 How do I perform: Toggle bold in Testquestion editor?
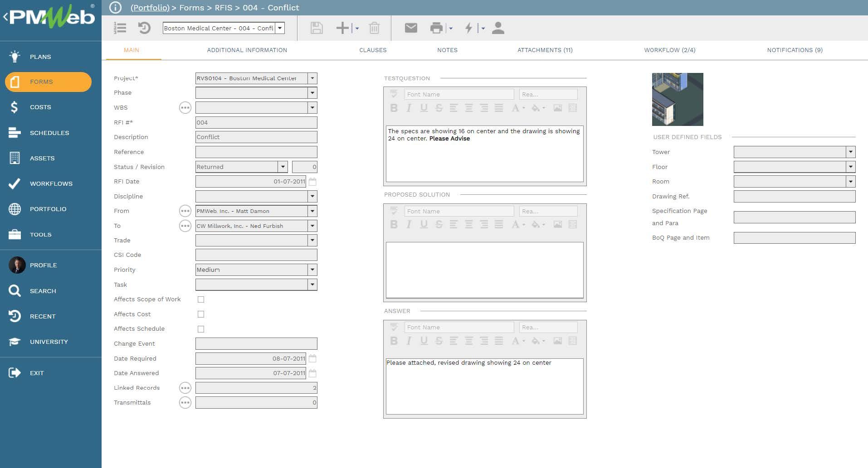click(x=394, y=108)
